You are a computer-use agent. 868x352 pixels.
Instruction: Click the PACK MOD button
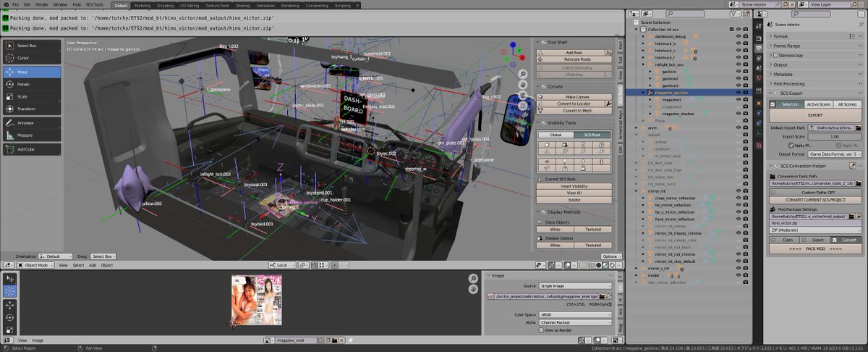[814, 248]
